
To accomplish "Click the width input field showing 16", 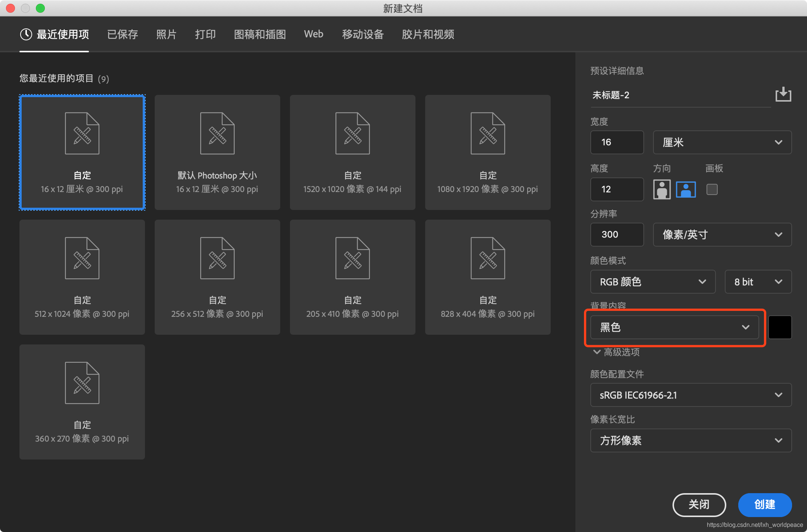I will 617,142.
